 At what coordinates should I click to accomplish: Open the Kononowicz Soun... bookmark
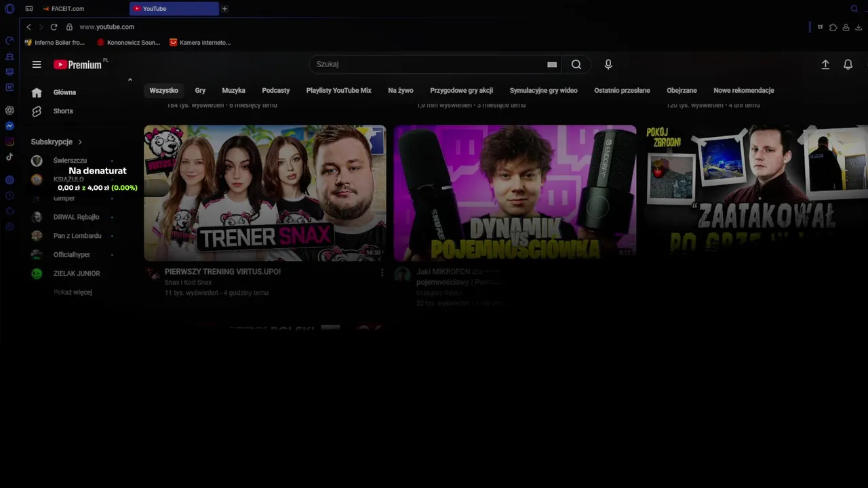[128, 43]
